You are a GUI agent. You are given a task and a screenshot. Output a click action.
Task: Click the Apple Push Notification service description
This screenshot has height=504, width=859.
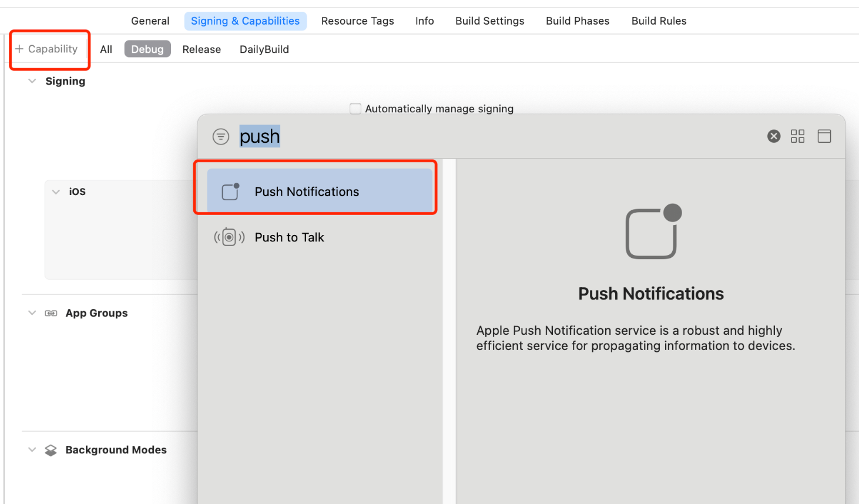point(636,338)
